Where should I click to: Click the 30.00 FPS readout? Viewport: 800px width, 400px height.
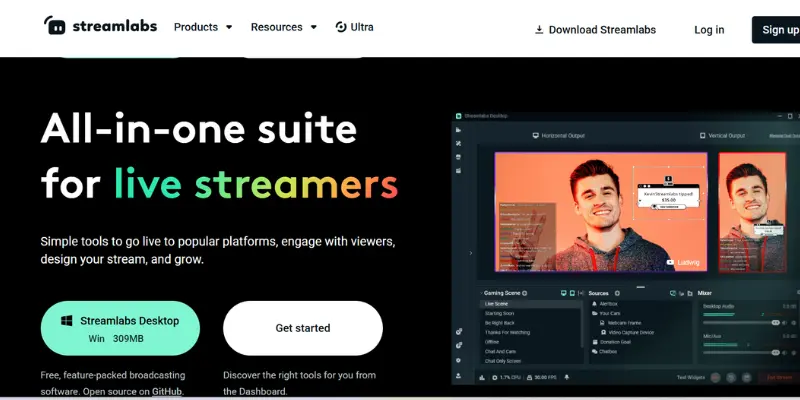coord(541,378)
